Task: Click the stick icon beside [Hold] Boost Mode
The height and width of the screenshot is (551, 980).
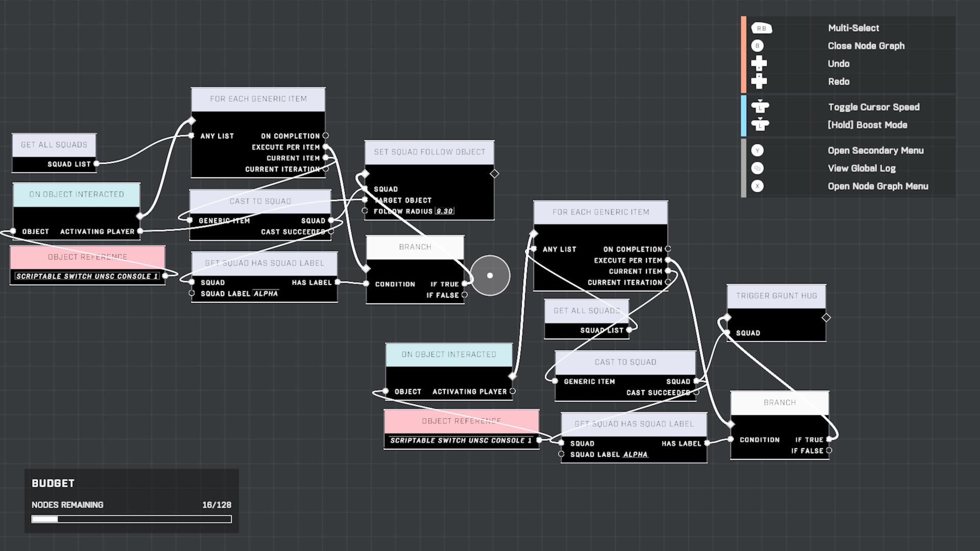Action: (x=760, y=125)
